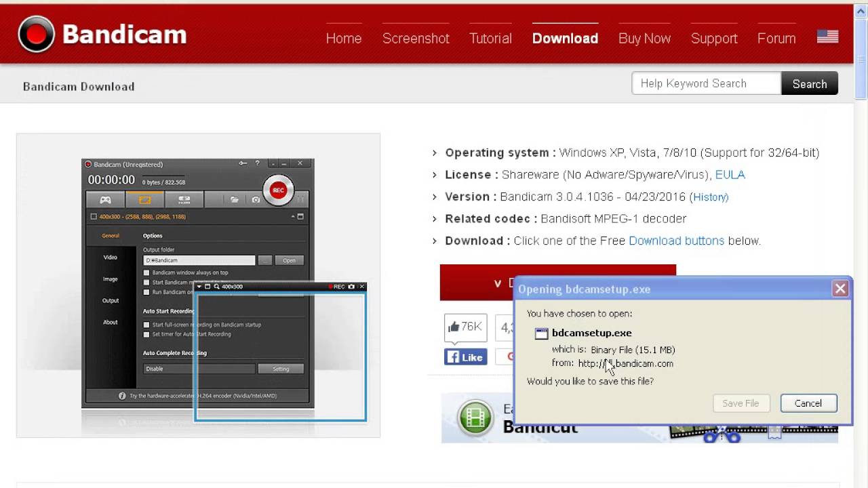The width and height of the screenshot is (868, 488).
Task: Click the Download buttons link
Action: click(x=676, y=241)
